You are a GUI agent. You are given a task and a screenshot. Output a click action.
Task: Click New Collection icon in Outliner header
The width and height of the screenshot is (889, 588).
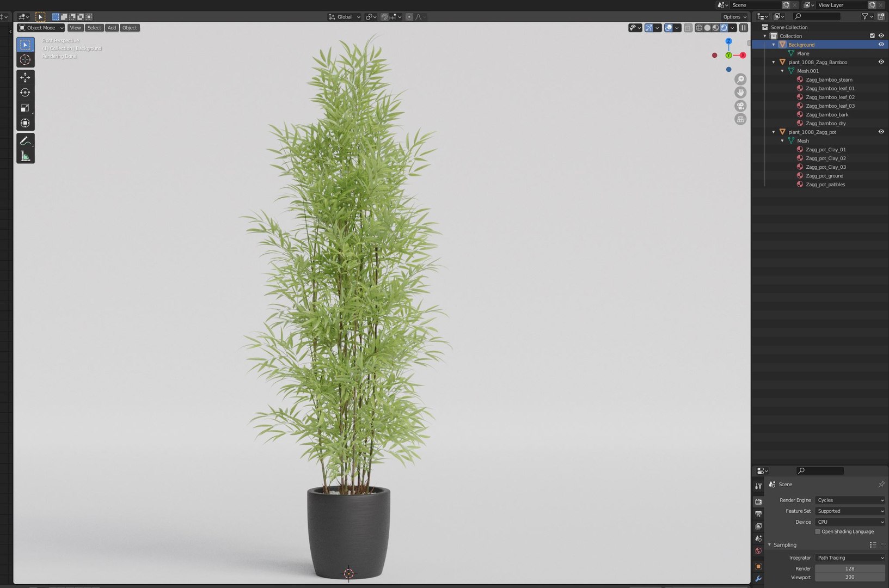coord(881,16)
